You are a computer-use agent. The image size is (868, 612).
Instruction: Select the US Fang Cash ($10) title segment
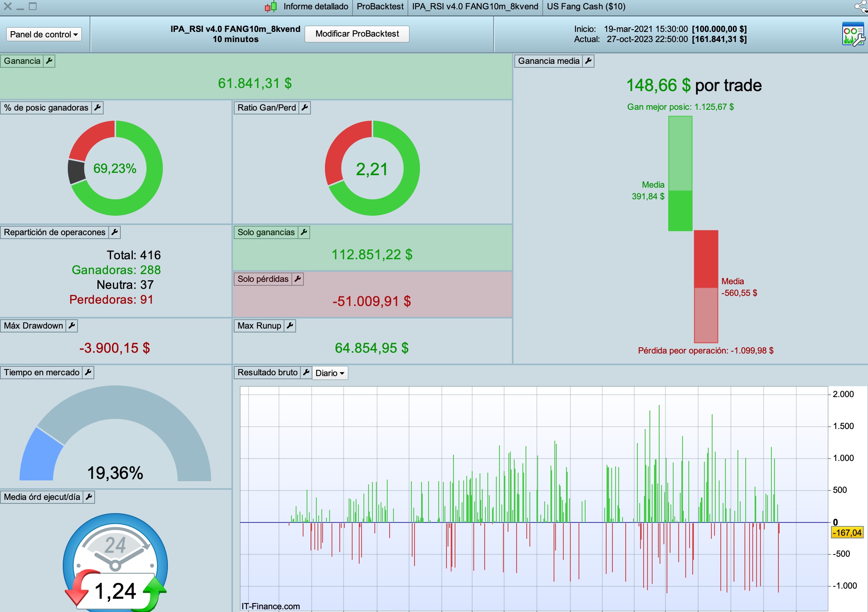(586, 7)
